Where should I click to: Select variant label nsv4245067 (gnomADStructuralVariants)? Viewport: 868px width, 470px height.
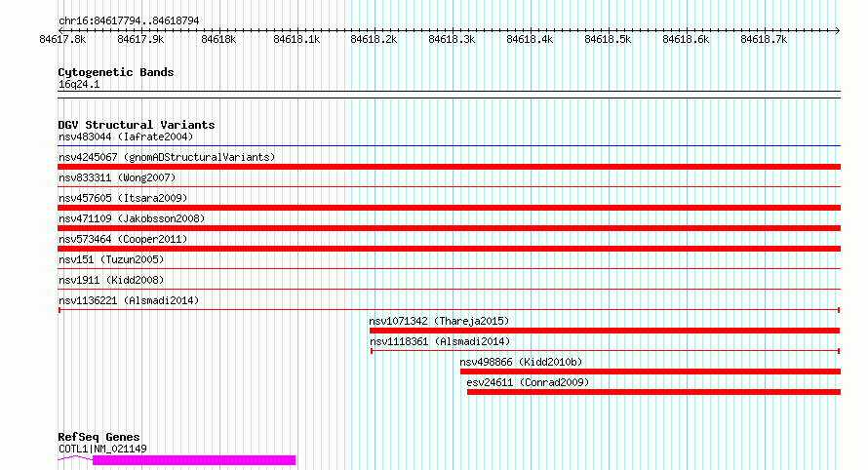[167, 157]
